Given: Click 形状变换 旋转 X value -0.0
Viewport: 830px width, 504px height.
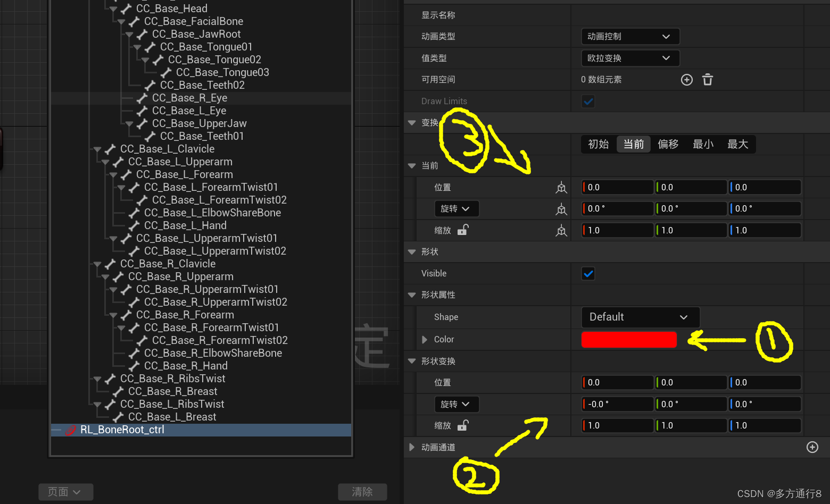Looking at the screenshot, I should (617, 404).
